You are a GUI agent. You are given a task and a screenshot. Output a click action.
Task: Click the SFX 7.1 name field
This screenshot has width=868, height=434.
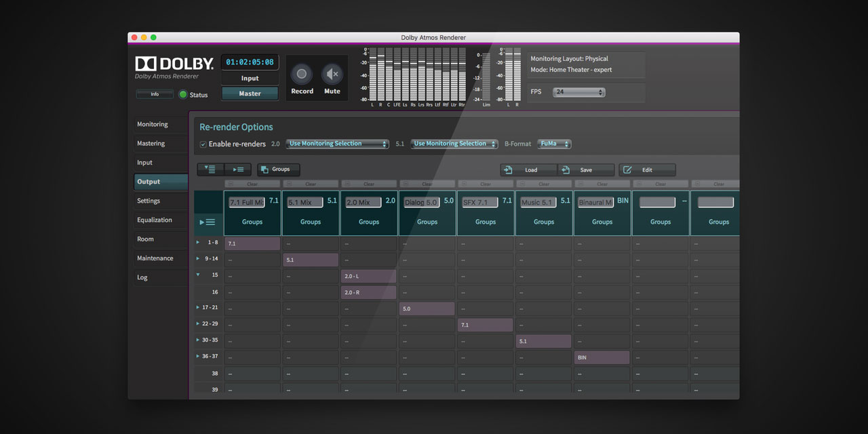479,202
